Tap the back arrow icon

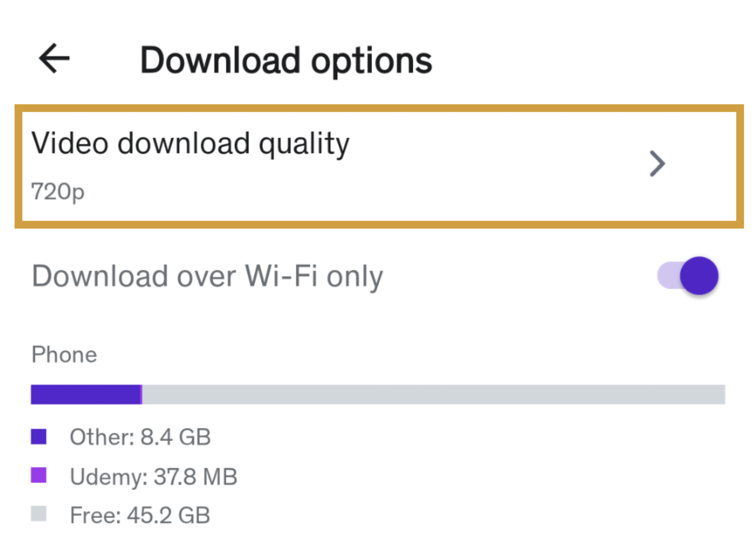coord(54,58)
